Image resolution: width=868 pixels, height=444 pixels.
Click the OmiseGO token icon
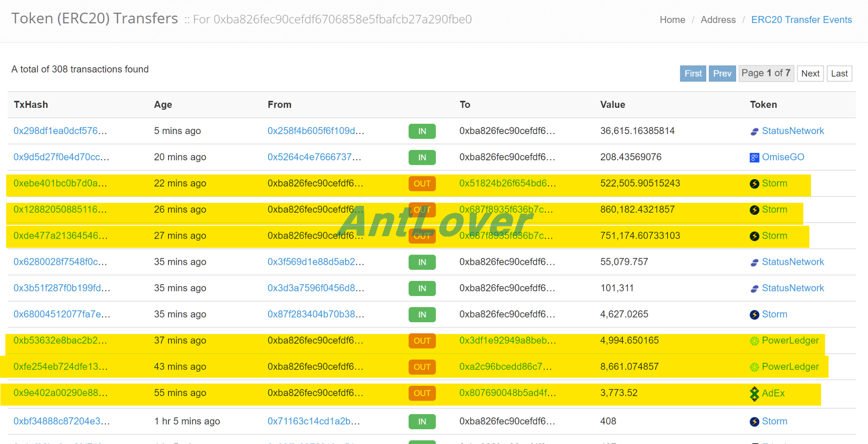pos(754,157)
